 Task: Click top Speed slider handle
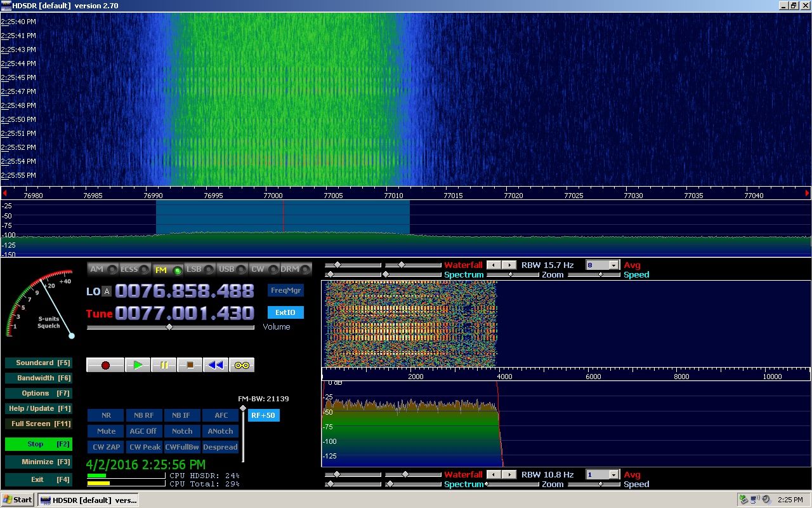[x=600, y=274]
